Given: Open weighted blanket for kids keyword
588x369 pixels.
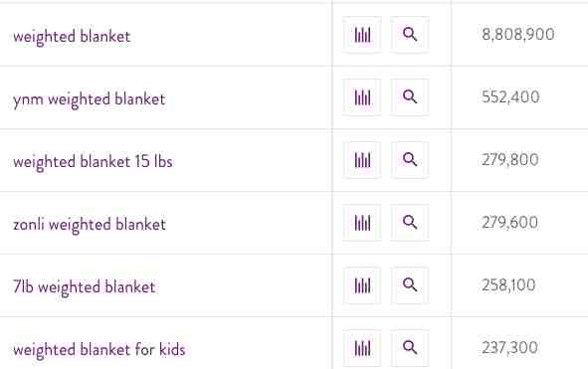Looking at the screenshot, I should tap(99, 350).
